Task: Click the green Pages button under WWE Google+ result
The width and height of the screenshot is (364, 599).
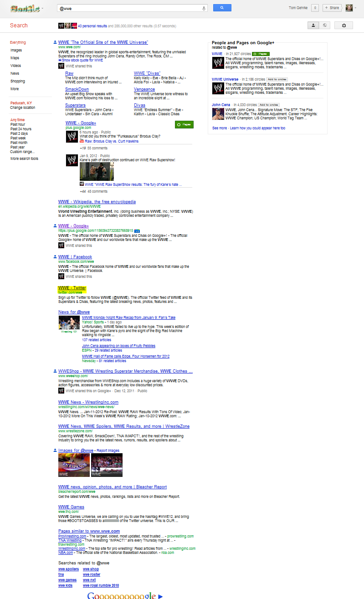Action: [184, 124]
